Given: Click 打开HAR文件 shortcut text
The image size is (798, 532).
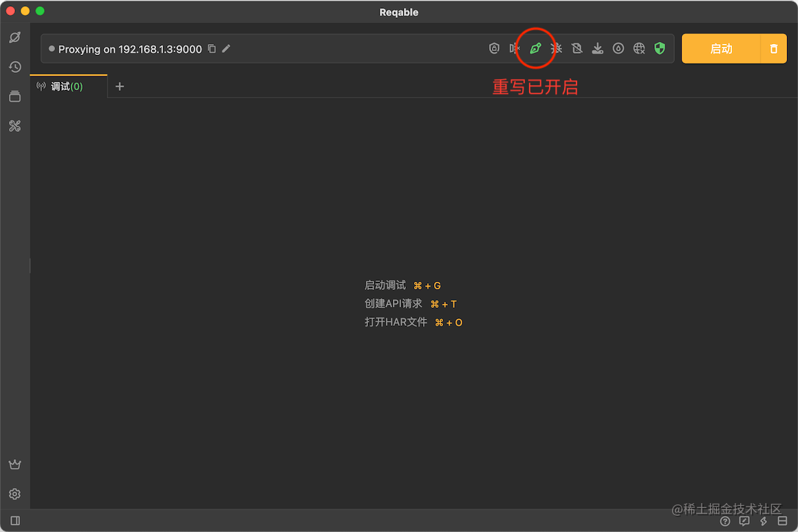Looking at the screenshot, I should [396, 322].
